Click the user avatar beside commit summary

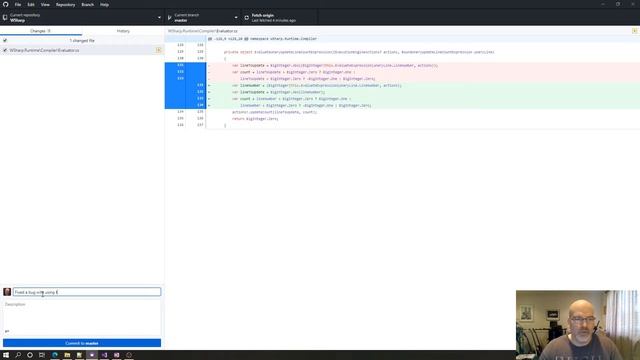[x=7, y=291]
